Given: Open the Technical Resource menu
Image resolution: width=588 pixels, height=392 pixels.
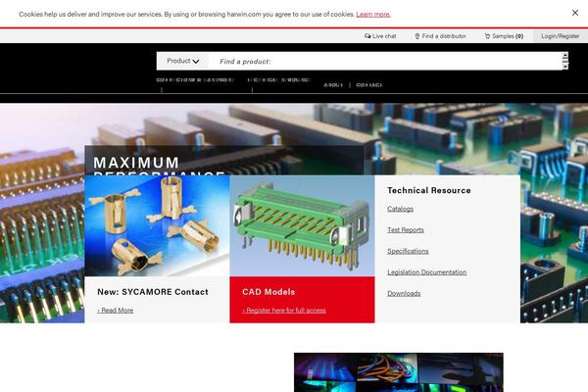Looking at the screenshot, I should tap(278, 80).
